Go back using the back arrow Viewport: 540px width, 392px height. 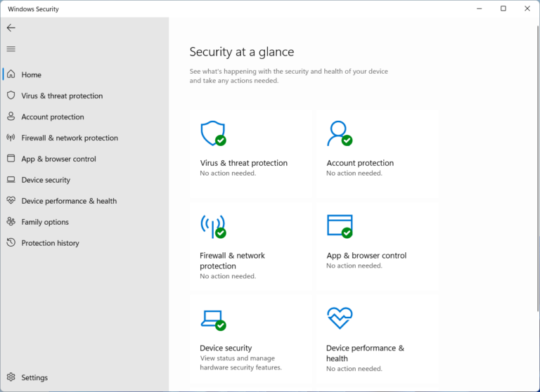[11, 28]
